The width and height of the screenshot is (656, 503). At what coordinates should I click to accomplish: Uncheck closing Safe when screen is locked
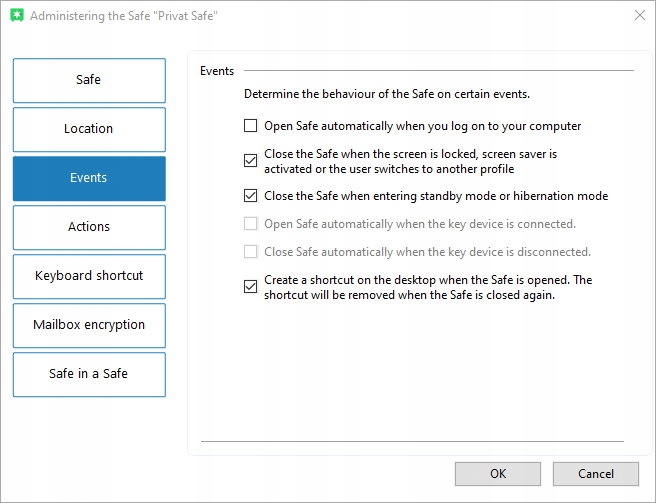point(251,161)
